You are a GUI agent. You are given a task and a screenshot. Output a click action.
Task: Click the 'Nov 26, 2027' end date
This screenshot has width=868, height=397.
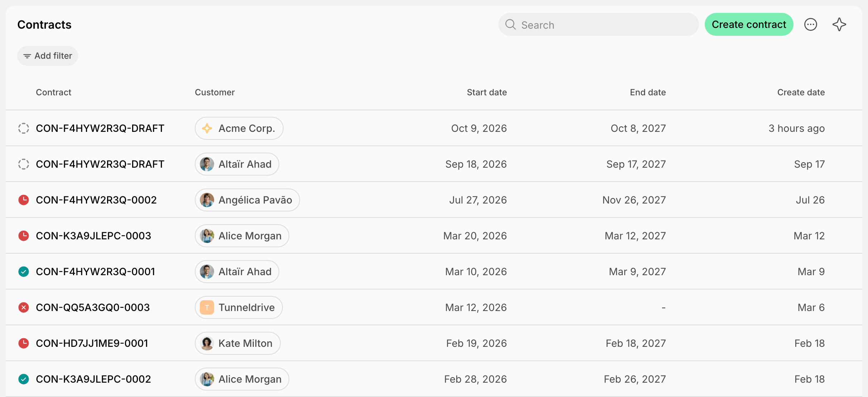pyautogui.click(x=634, y=200)
